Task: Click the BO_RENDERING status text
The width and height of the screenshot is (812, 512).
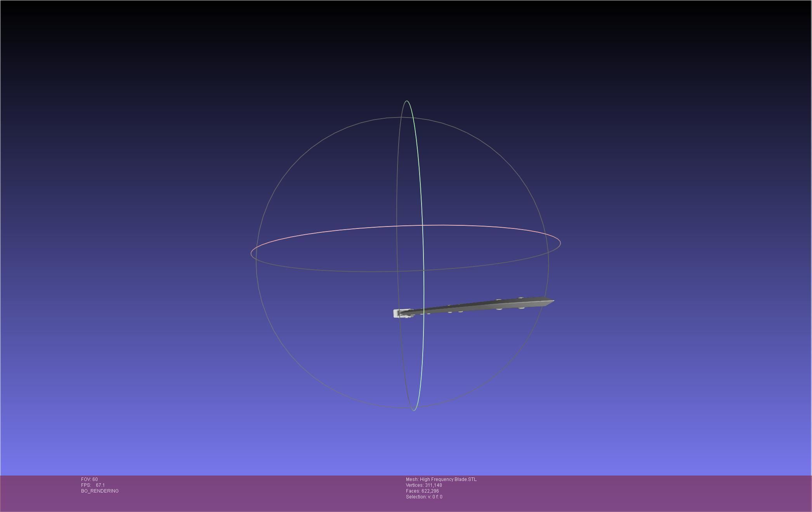Action: [100, 491]
